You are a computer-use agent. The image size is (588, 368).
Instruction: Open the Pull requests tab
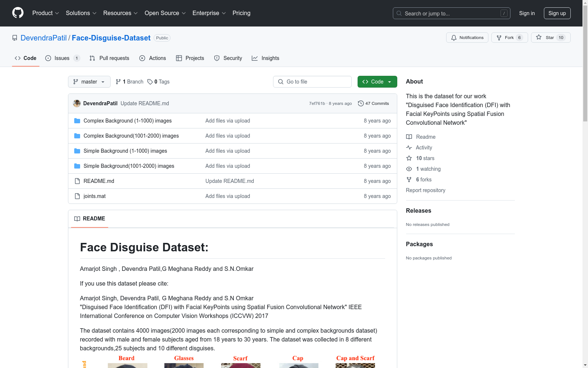(x=110, y=58)
